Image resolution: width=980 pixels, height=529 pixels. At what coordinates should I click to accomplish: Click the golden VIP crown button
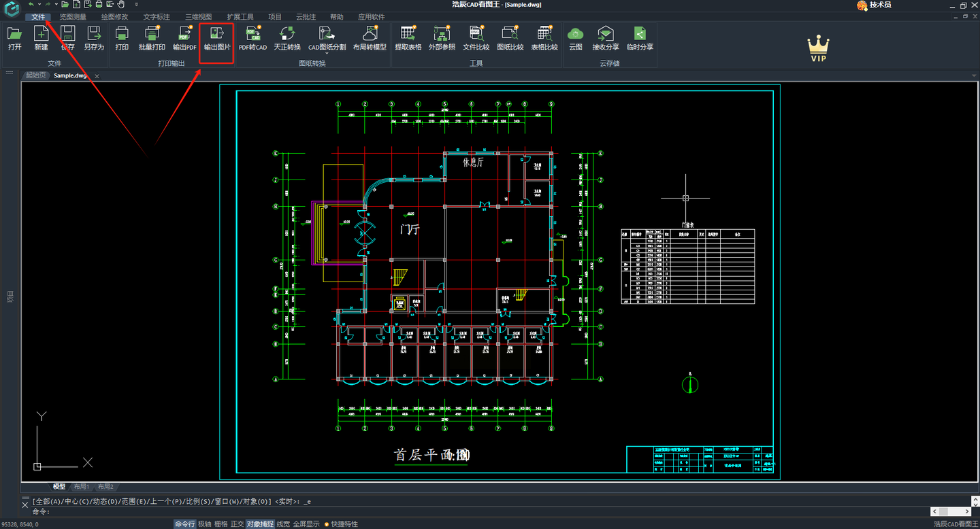coord(818,49)
